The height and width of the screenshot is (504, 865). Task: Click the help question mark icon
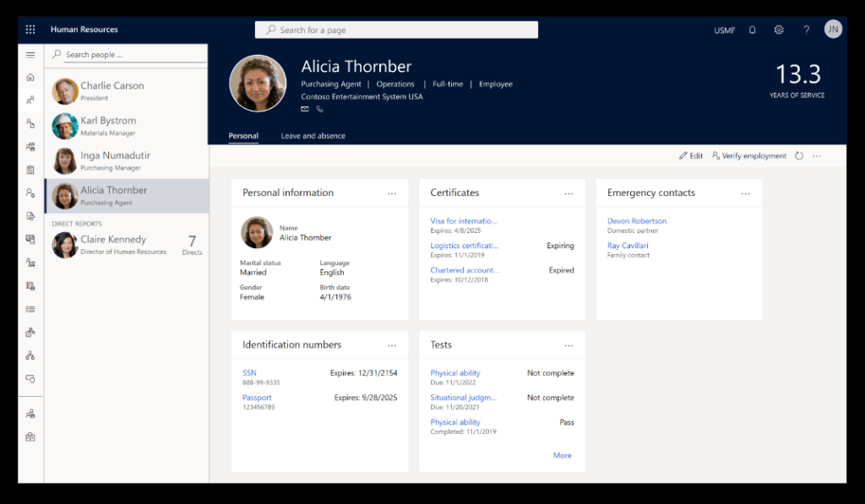pyautogui.click(x=806, y=30)
